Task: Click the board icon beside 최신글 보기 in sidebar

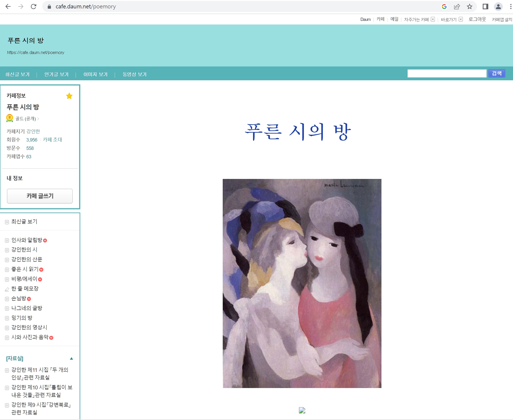Action: 7,222
